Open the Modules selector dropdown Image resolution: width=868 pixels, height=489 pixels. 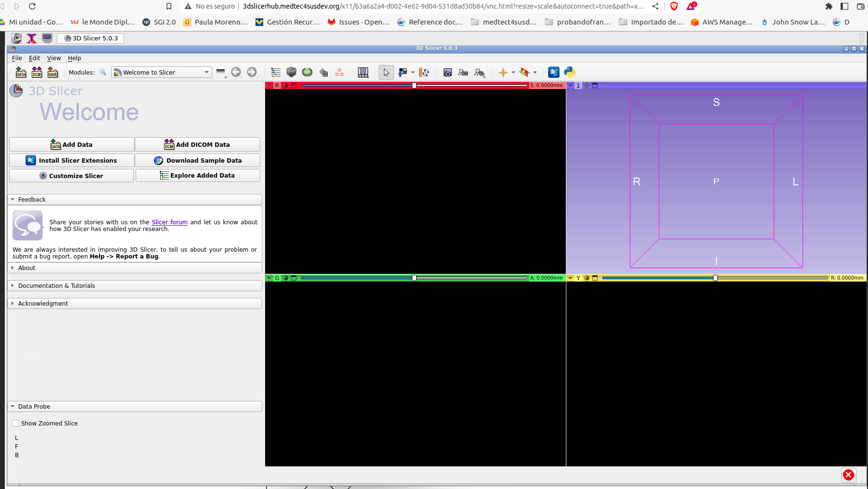[x=162, y=72]
